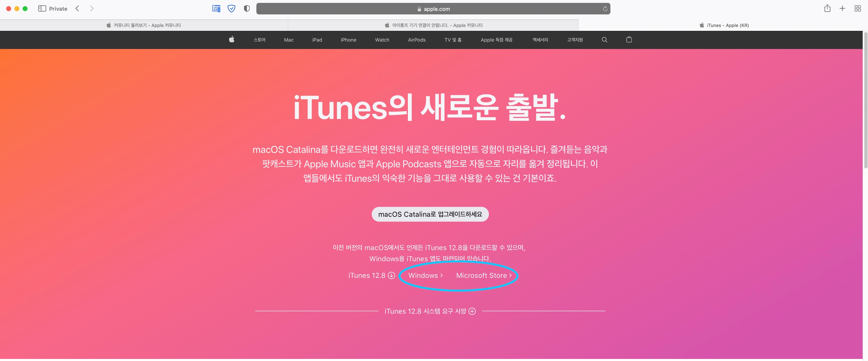Click the reader extension icon left of shield
This screenshot has height=361, width=868.
tap(216, 8)
